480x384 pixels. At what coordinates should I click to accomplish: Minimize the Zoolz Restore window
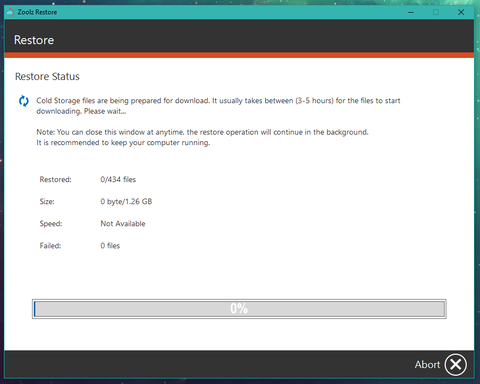click(411, 12)
